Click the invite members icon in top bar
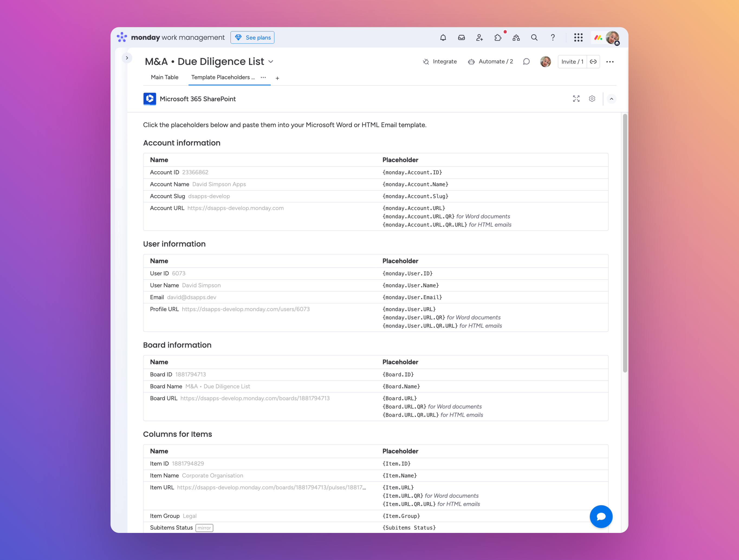Image resolution: width=739 pixels, height=560 pixels. tap(479, 37)
